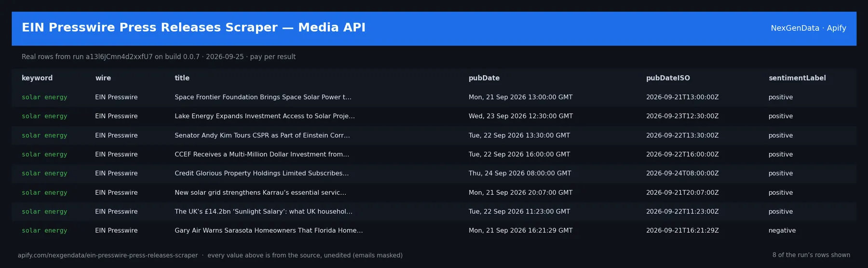Click ISO value '2026-09-21T20:07:00Z'
This screenshot has height=268, width=868.
[x=682, y=192]
